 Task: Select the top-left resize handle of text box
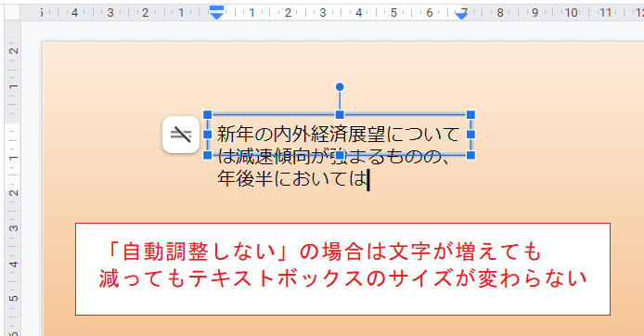click(x=208, y=114)
